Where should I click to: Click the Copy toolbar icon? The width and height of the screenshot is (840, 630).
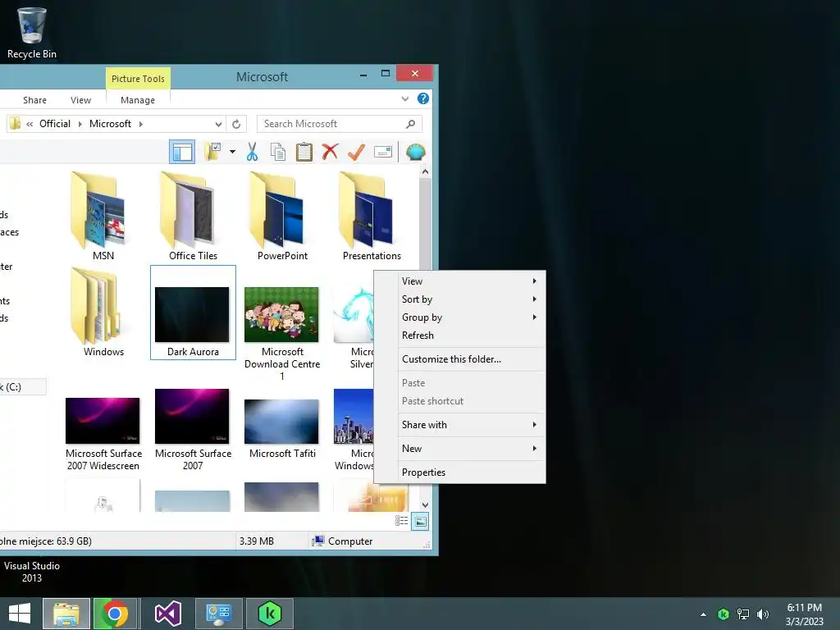(278, 152)
